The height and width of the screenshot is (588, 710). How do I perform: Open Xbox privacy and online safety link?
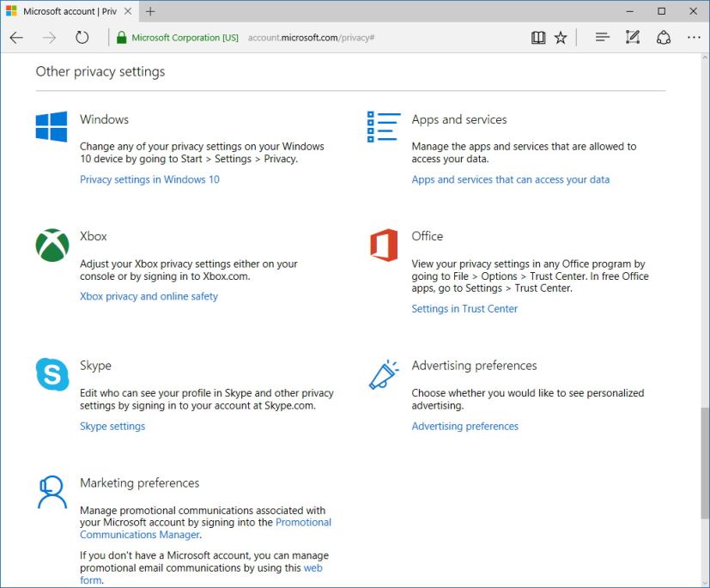click(x=149, y=296)
